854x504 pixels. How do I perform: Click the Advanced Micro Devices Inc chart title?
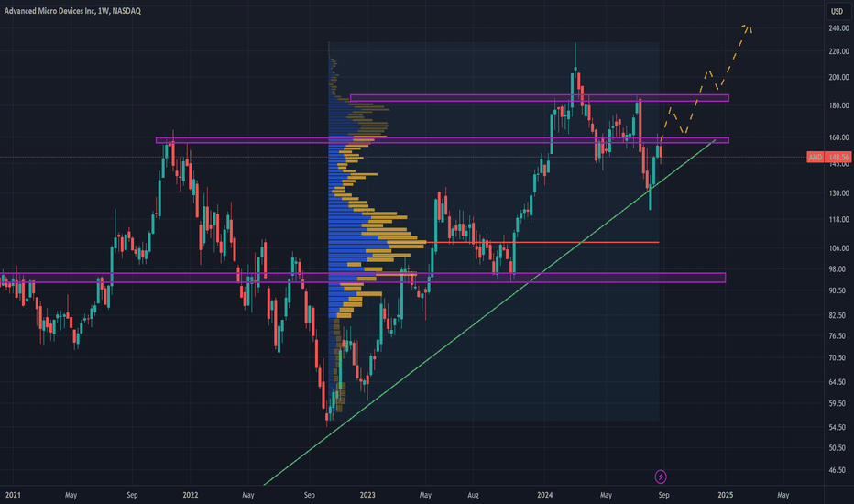[x=72, y=11]
